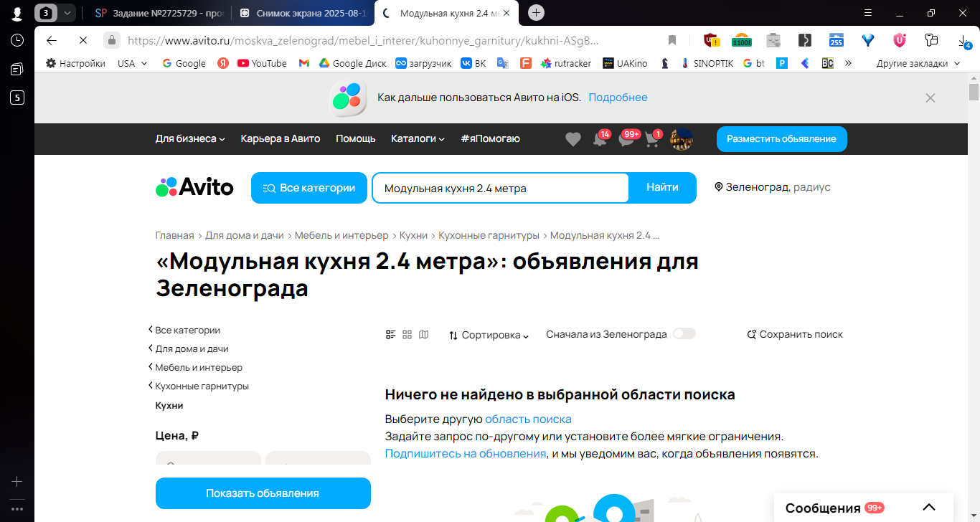
Task: Click the область поиска link
Action: coord(528,419)
